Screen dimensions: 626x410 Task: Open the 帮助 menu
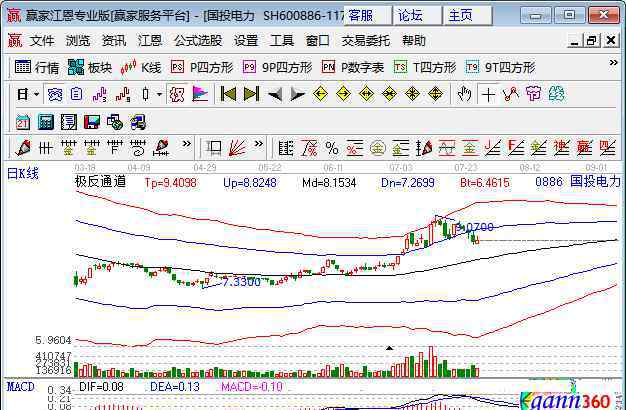(414, 41)
